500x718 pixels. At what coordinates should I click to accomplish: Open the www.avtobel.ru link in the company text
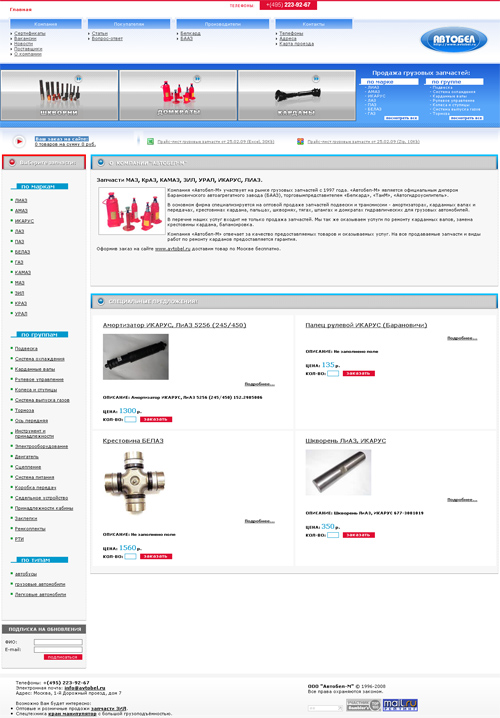[173, 249]
